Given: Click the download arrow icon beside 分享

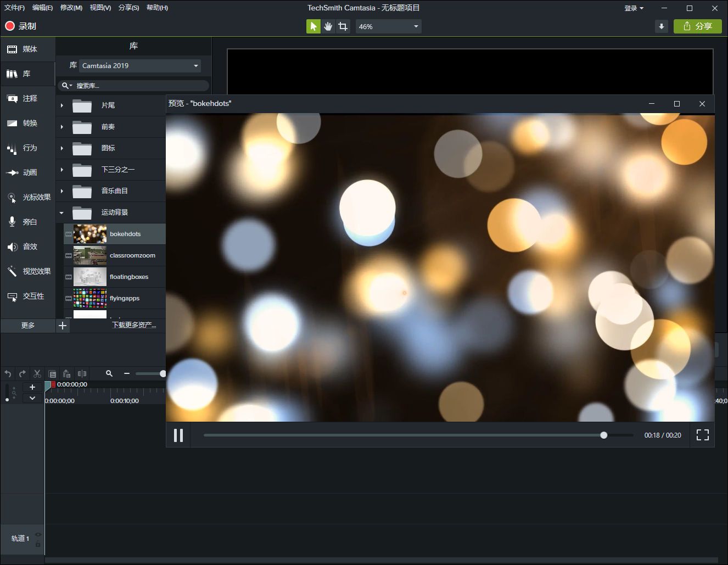Looking at the screenshot, I should [x=662, y=26].
